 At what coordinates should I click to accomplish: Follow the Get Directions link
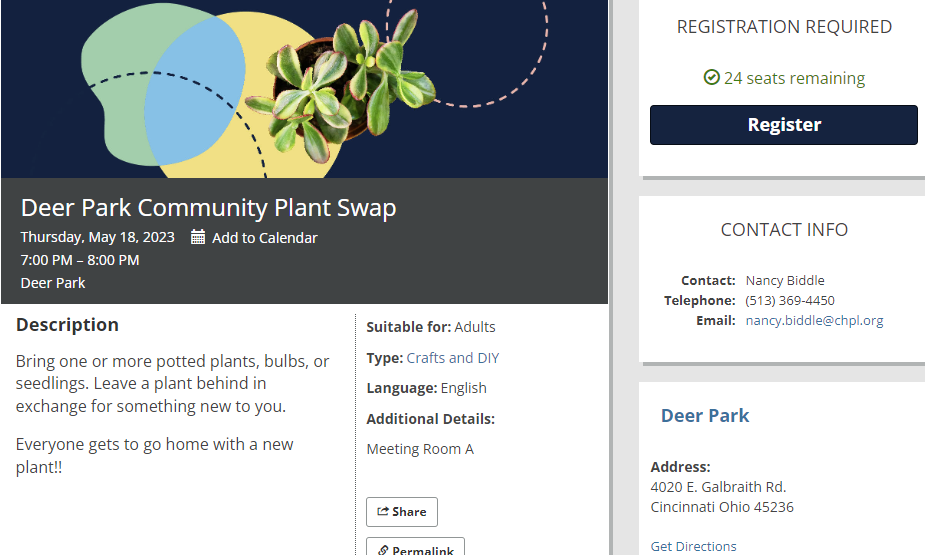point(693,546)
